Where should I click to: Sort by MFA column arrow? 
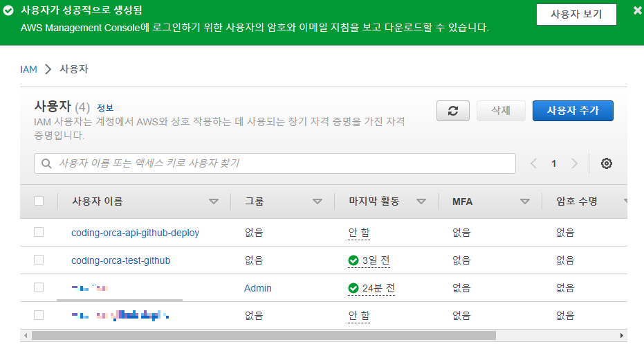(x=525, y=202)
